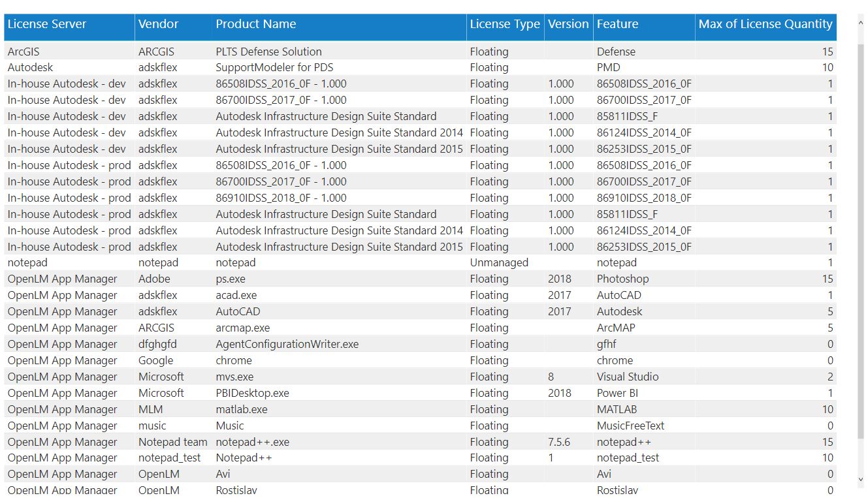This screenshot has height=498, width=868.
Task: Sort by the License Type column header
Action: (504, 25)
